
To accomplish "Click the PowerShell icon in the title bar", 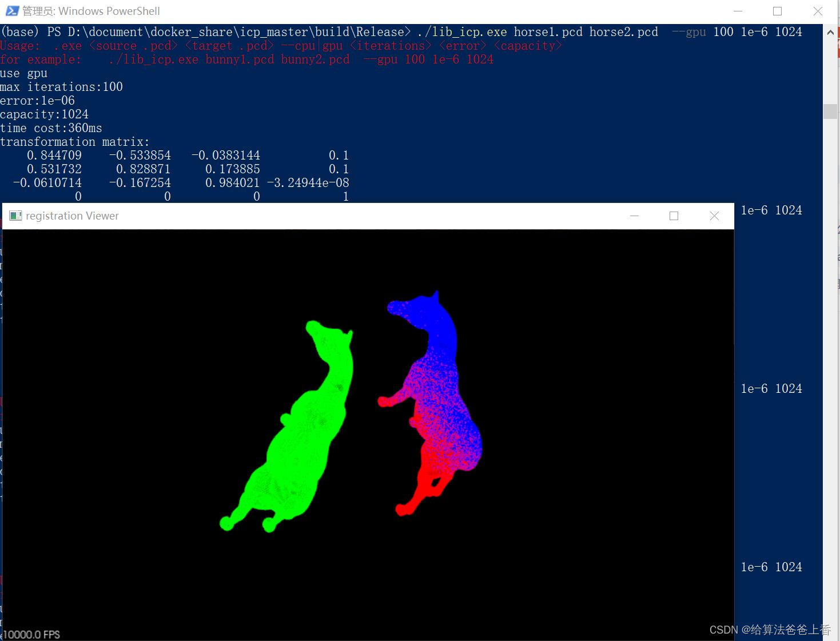I will click(x=11, y=11).
